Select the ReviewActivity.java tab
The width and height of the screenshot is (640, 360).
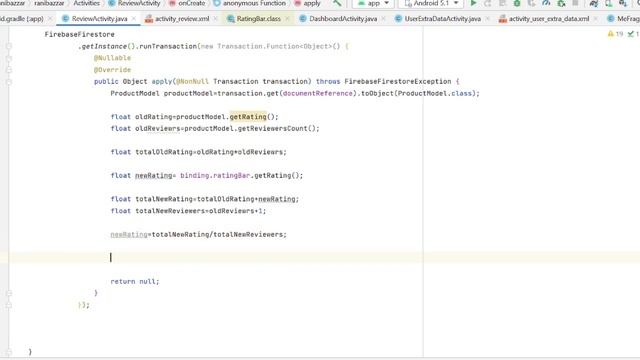99,19
